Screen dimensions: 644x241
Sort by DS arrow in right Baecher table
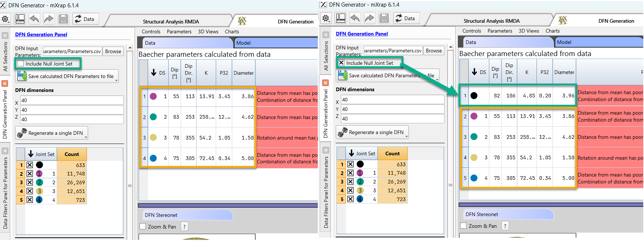(474, 72)
